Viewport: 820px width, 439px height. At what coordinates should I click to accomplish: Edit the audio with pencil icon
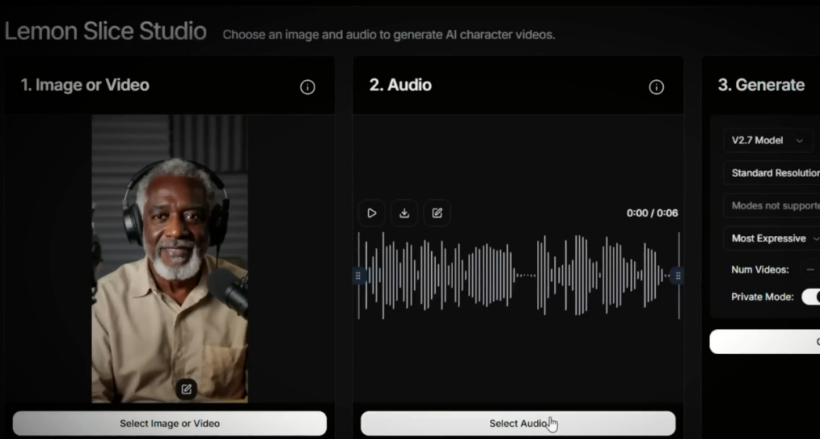(x=437, y=213)
